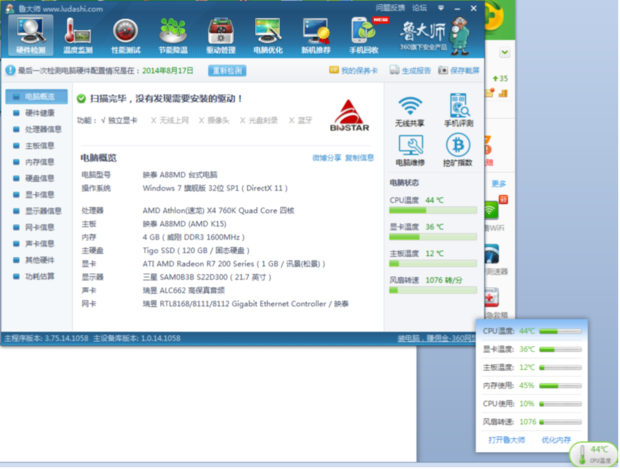Click 更多 in the background window
The height and width of the screenshot is (469, 620).
click(499, 183)
